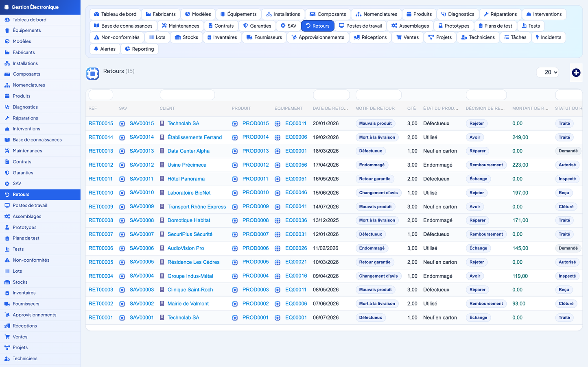The height and width of the screenshot is (367, 588).
Task: Click the Alertes bell icon tab
Action: pos(96,49)
